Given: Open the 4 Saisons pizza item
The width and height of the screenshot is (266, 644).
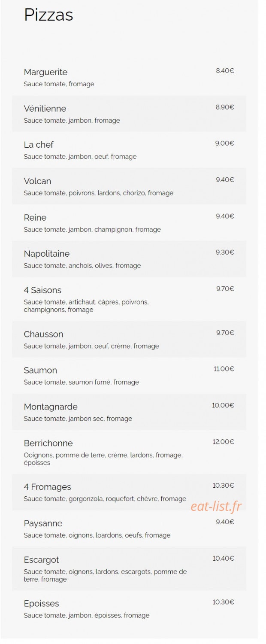Looking at the screenshot, I should [x=129, y=299].
